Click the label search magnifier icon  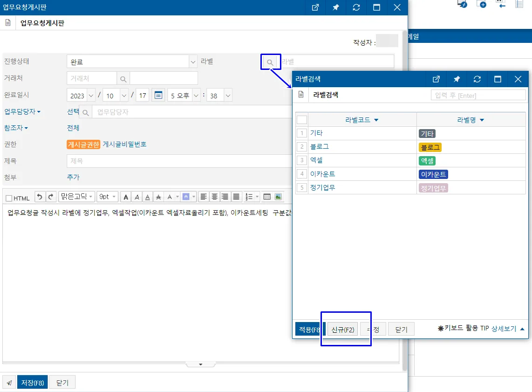tap(270, 62)
